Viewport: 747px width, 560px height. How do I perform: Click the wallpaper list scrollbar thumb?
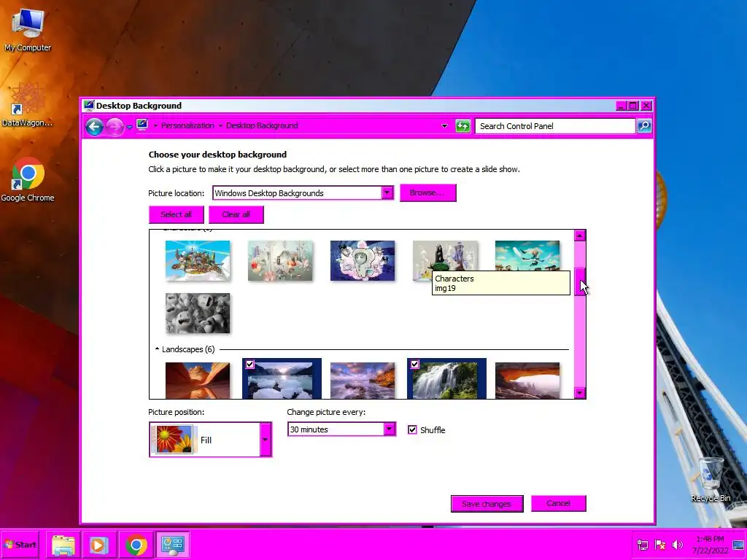(x=580, y=281)
